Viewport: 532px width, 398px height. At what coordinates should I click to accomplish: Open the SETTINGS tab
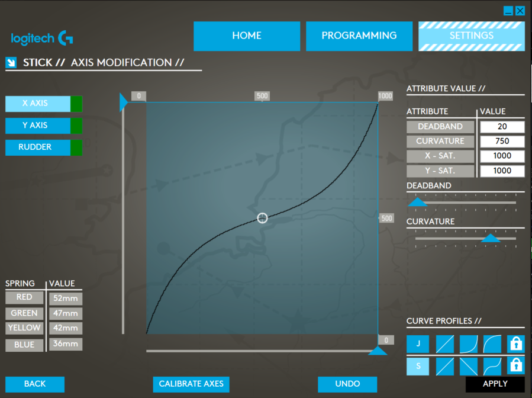click(x=472, y=36)
